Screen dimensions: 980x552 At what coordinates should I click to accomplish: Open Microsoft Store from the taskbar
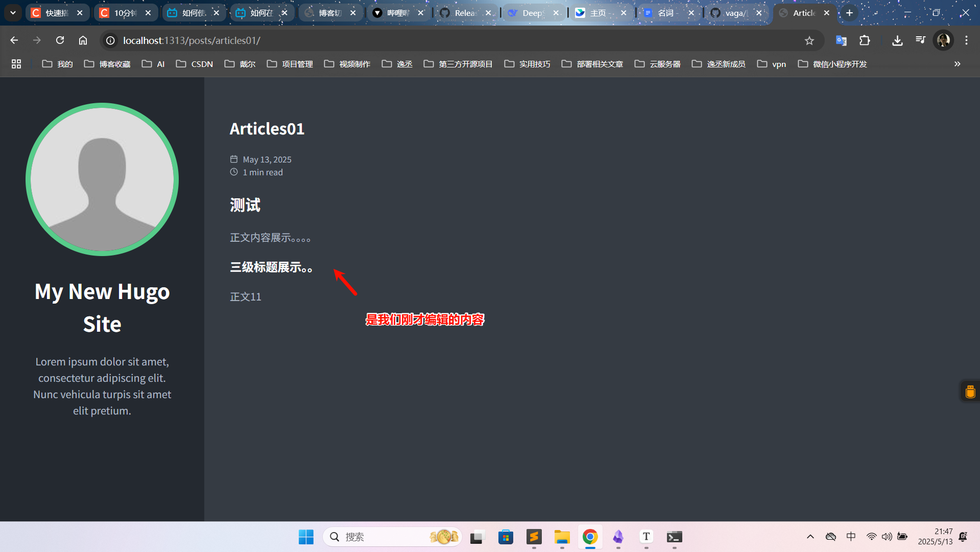click(x=506, y=537)
